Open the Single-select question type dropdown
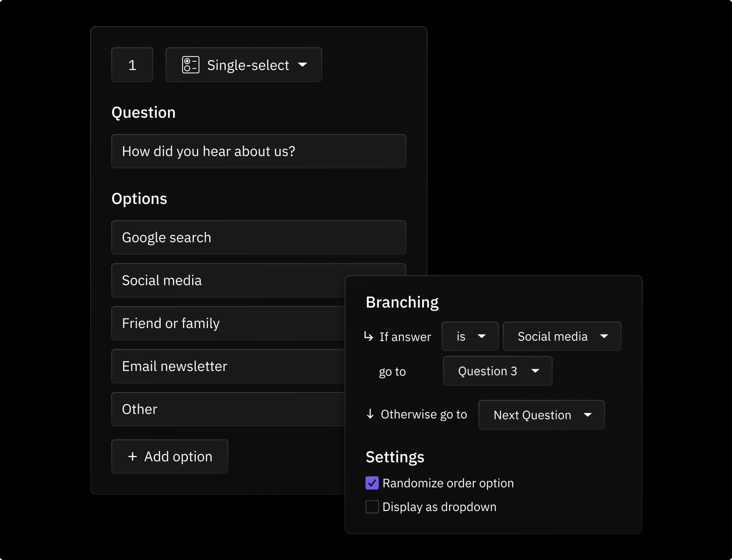Image resolution: width=732 pixels, height=560 pixels. [x=244, y=65]
